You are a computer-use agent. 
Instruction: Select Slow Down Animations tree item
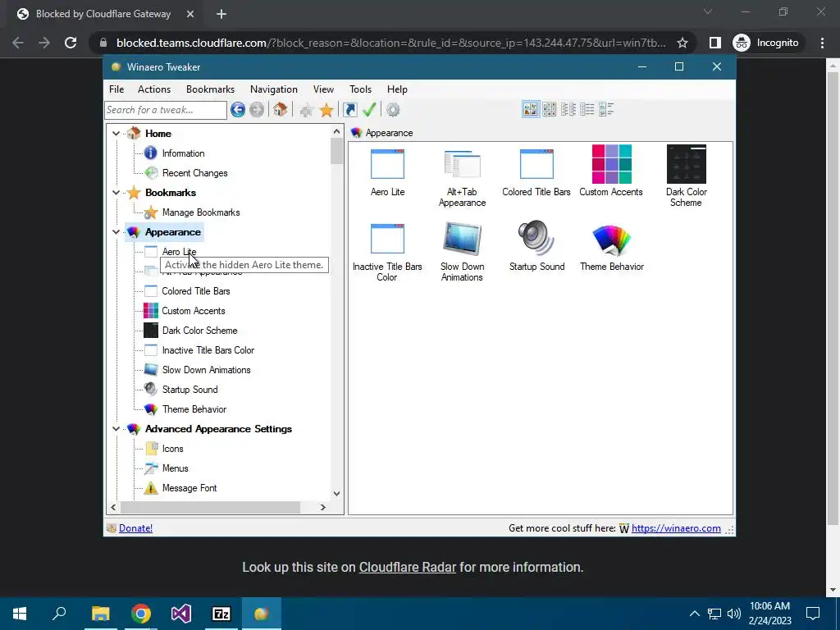coord(206,370)
